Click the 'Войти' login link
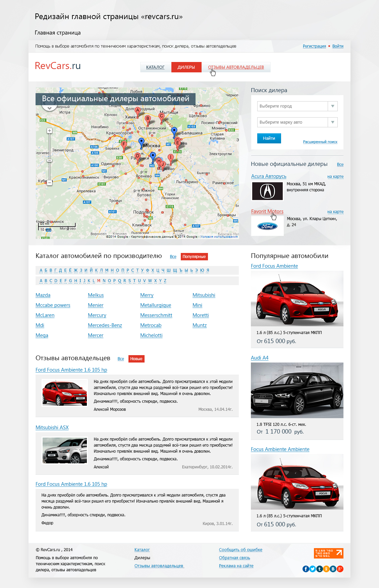Screen dimensions: 379x588 338,46
